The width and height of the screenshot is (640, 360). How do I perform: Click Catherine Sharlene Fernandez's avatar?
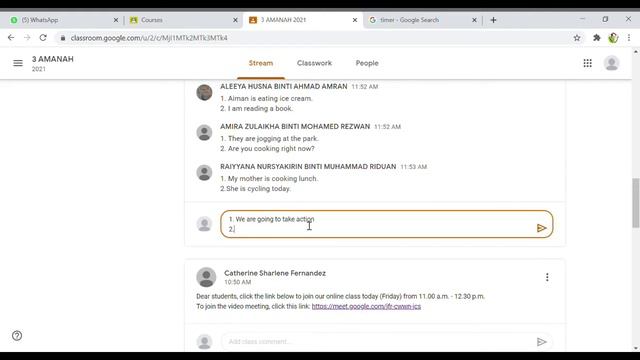click(206, 277)
